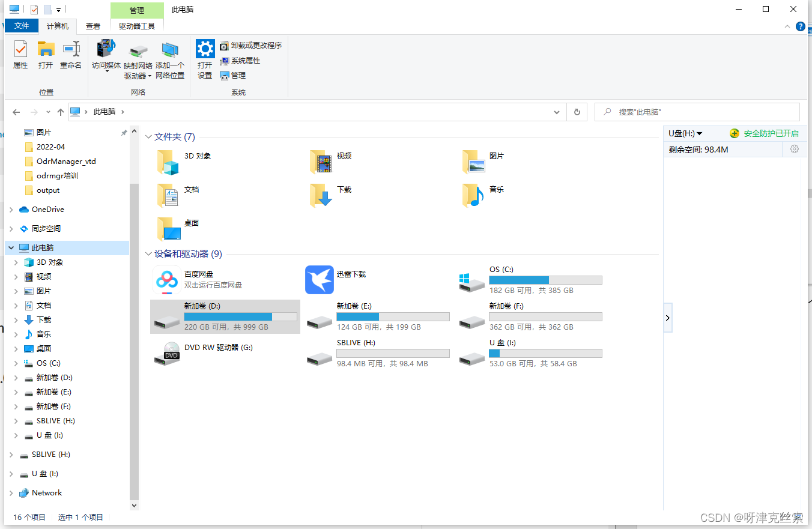
Task: Open the 文档 folder in main pane
Action: [x=178, y=196]
